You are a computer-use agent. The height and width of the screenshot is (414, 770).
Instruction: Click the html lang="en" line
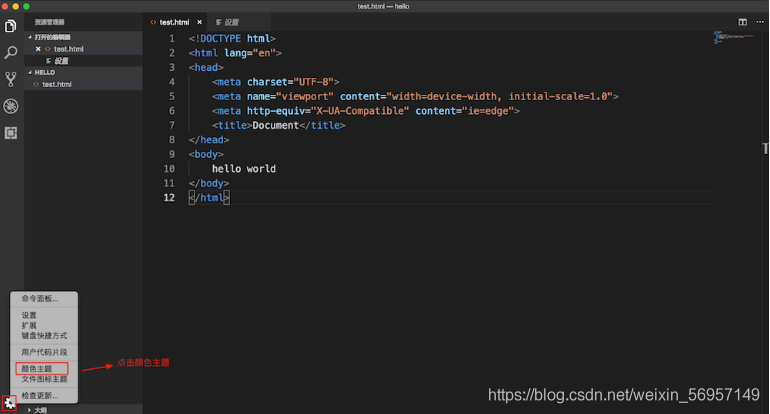(235, 53)
